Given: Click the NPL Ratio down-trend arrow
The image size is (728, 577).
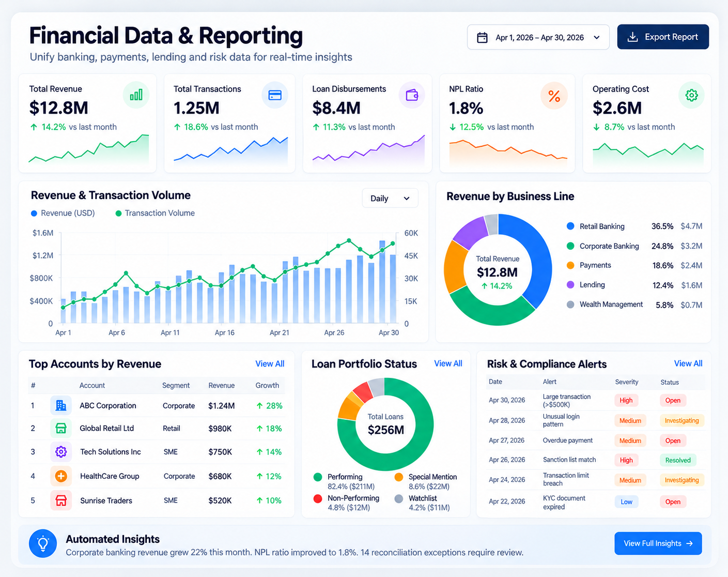Looking at the screenshot, I should [x=453, y=127].
